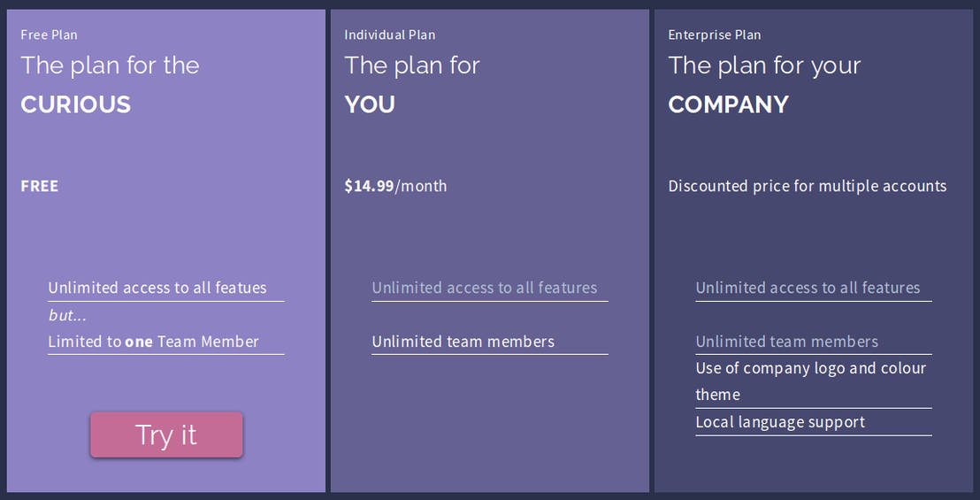
Task: Click the FREE price text
Action: [x=40, y=186]
